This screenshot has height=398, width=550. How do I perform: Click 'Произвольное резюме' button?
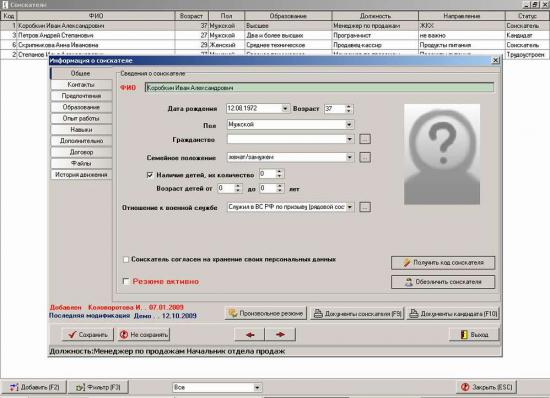266,313
